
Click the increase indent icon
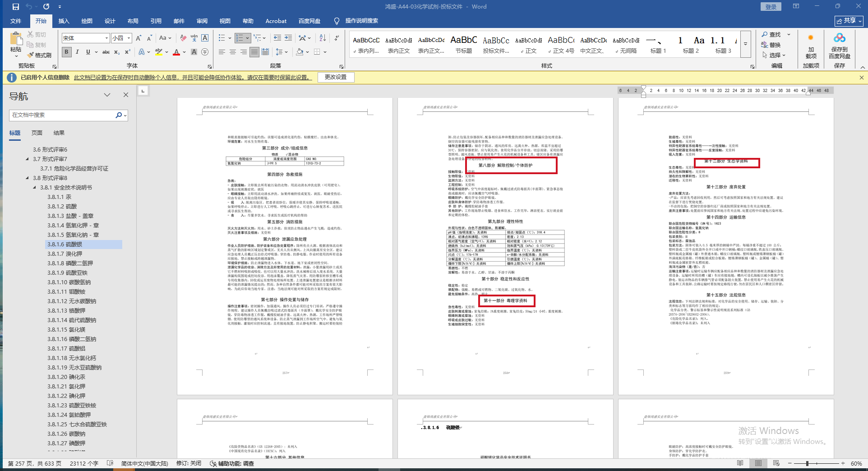pos(288,38)
